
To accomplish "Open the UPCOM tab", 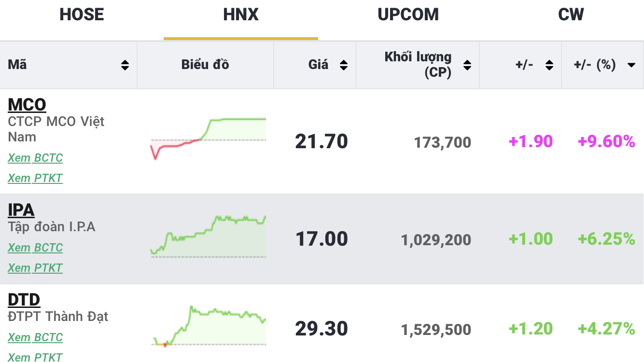I will (x=408, y=14).
